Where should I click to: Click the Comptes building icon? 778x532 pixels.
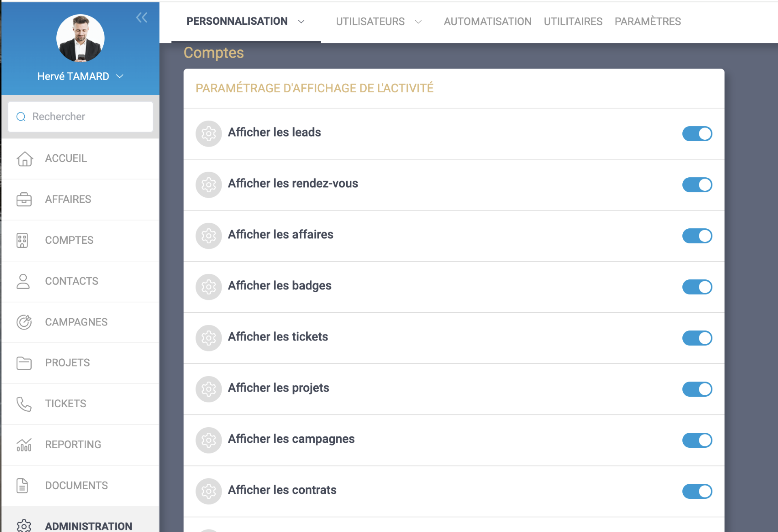click(22, 240)
